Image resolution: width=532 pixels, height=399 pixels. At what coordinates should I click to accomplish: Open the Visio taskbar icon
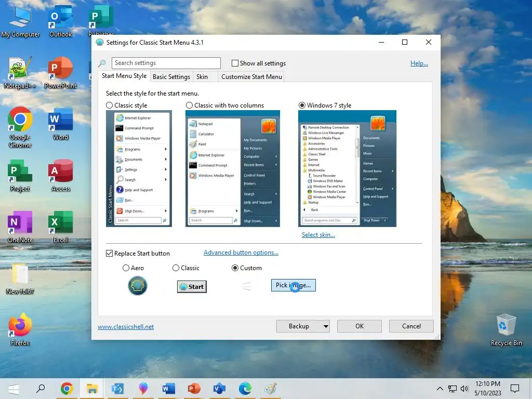coord(220,389)
